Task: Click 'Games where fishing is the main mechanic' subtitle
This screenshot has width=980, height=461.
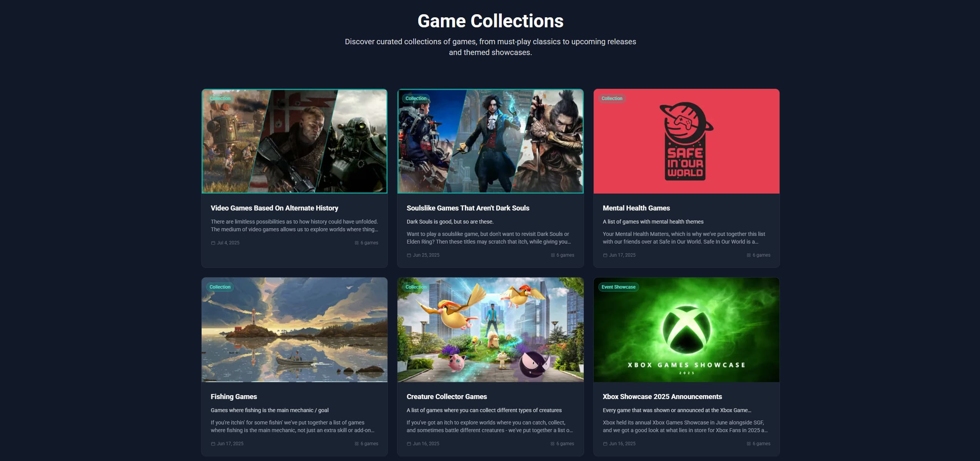Action: click(269, 410)
